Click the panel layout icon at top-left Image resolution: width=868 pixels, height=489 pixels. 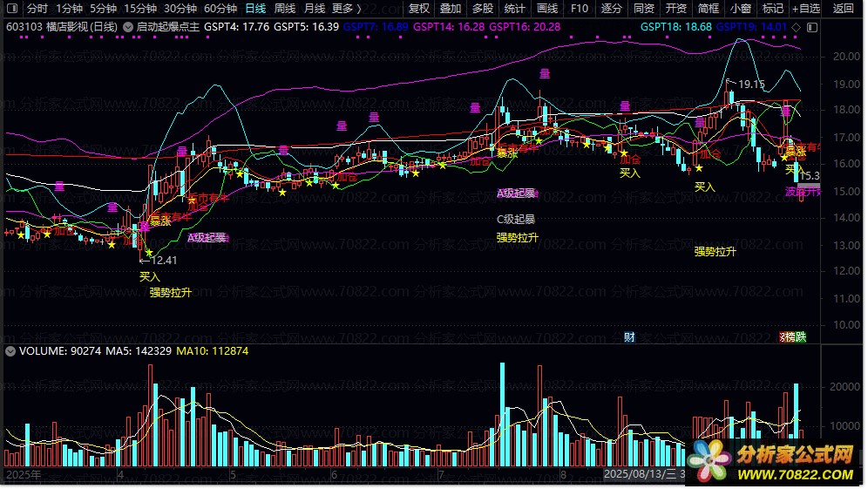click(12, 9)
